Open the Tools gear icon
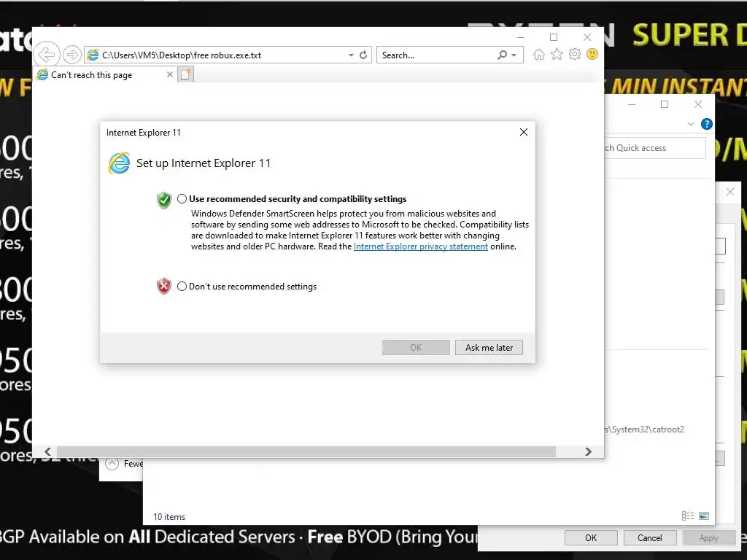 (x=575, y=54)
